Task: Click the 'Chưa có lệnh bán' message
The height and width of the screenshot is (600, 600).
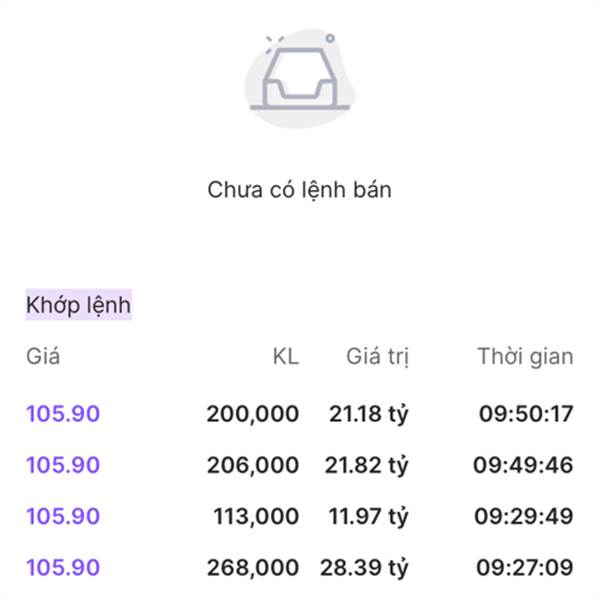Action: pyautogui.click(x=299, y=189)
